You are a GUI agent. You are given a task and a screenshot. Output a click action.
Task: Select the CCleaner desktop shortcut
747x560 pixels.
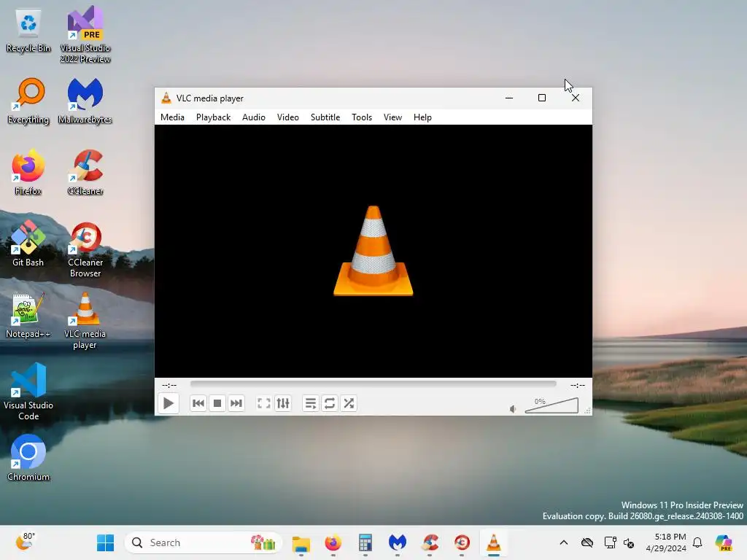(85, 172)
